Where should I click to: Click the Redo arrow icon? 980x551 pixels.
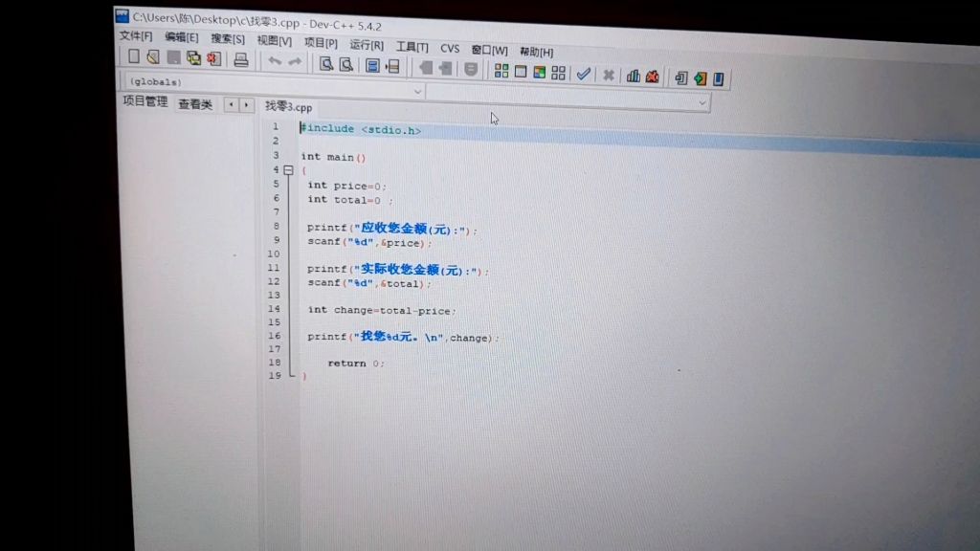295,62
